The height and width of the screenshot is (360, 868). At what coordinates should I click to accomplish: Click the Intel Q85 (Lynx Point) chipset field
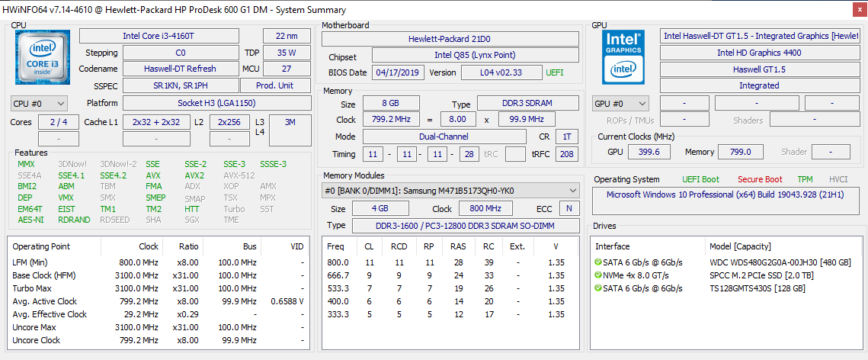click(476, 55)
